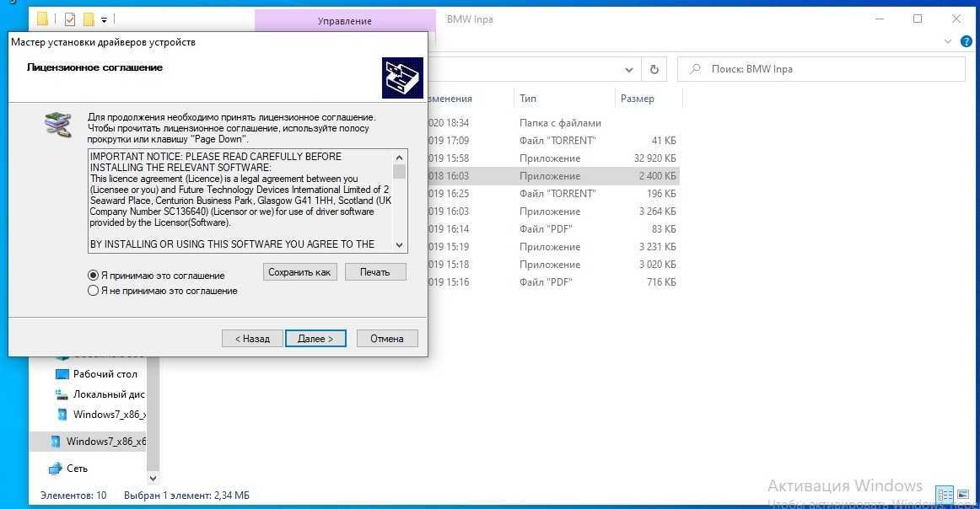The width and height of the screenshot is (980, 509).
Task: Select "Я не принимаю это соглашение" option
Action: pos(94,291)
